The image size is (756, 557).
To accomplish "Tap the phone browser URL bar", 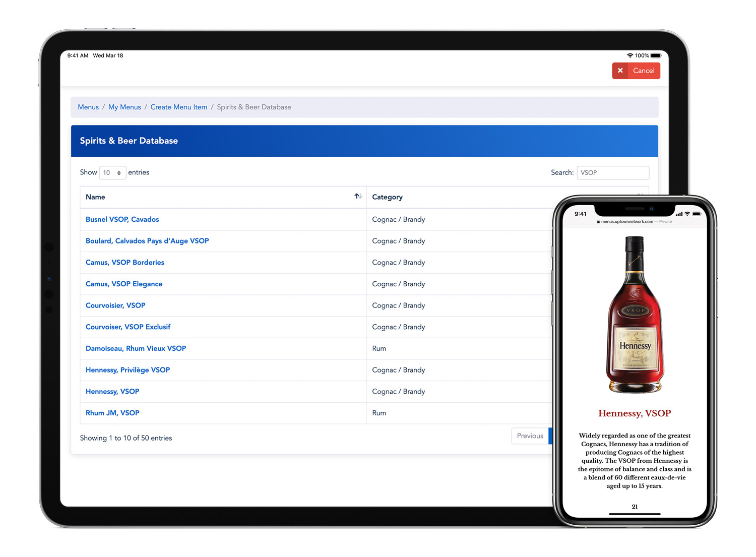I will tap(635, 221).
